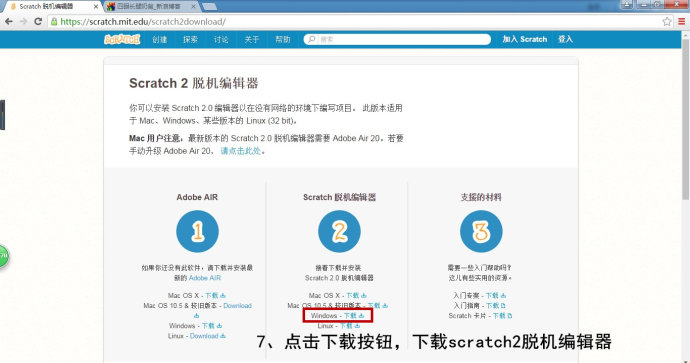Open the 讨论 menu item

[221, 39]
